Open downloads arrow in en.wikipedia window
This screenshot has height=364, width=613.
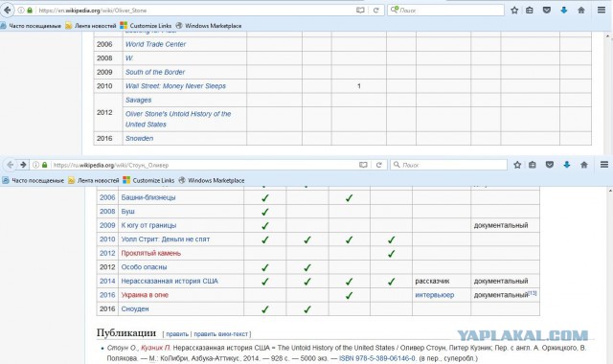[x=564, y=11]
